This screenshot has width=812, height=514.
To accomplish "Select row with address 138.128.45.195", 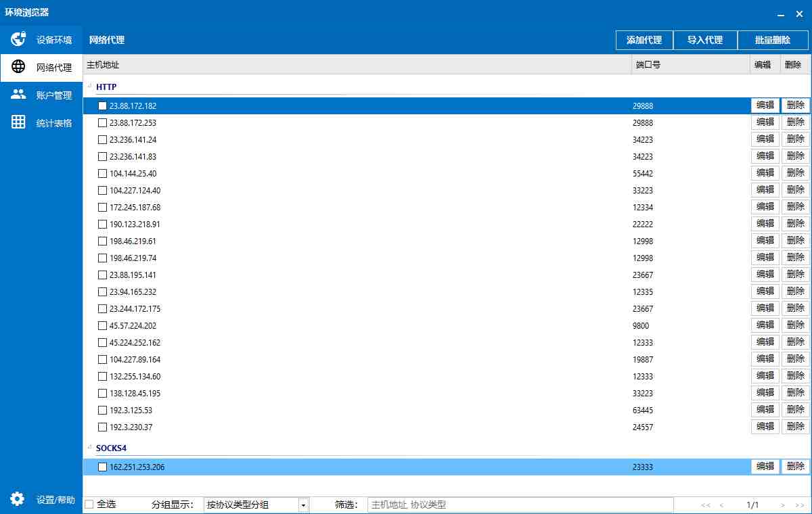I will coord(447,394).
